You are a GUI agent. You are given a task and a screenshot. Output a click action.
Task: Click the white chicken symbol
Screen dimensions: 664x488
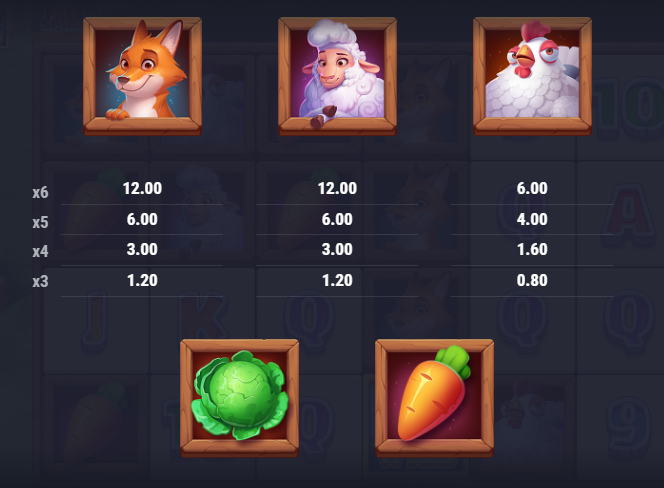point(532,76)
